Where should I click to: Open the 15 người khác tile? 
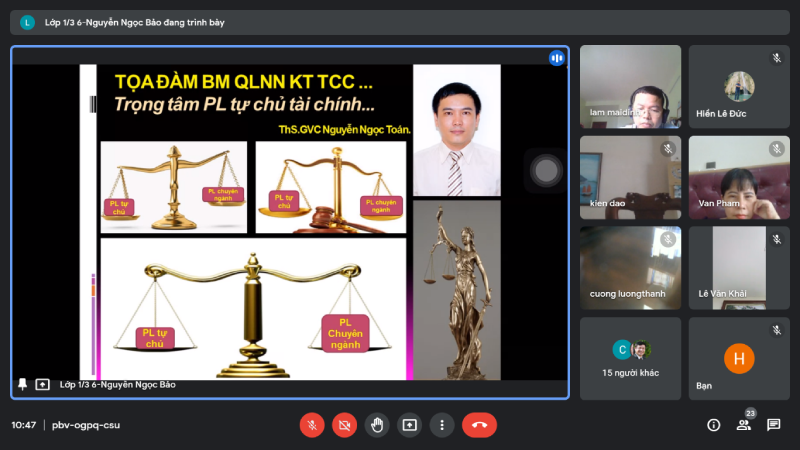tap(630, 358)
